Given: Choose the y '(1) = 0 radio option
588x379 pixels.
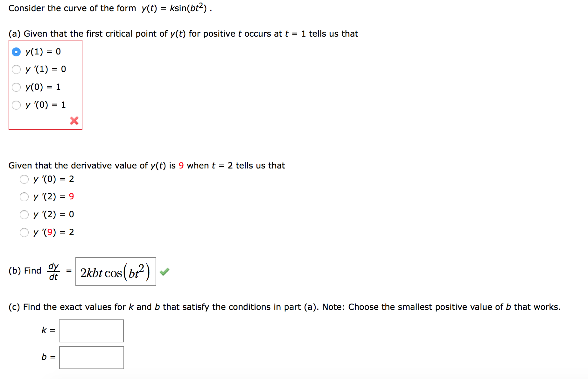Looking at the screenshot, I should [x=16, y=69].
